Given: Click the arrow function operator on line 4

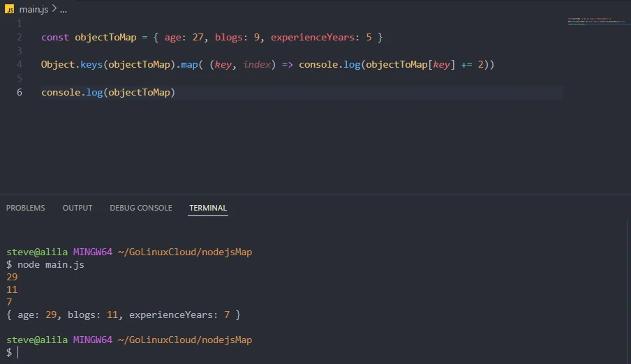Looking at the screenshot, I should click(287, 64).
